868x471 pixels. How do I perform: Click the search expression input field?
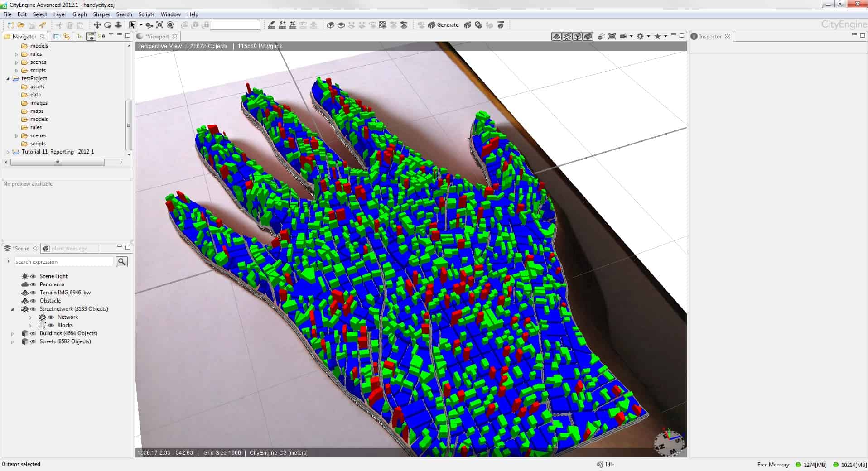pyautogui.click(x=63, y=262)
